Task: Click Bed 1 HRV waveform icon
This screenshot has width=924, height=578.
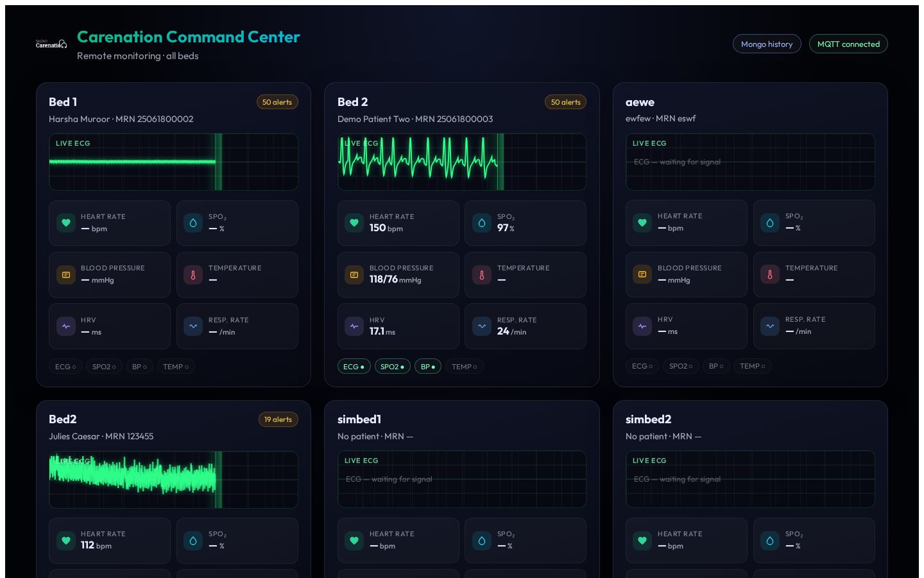Action: 66,326
